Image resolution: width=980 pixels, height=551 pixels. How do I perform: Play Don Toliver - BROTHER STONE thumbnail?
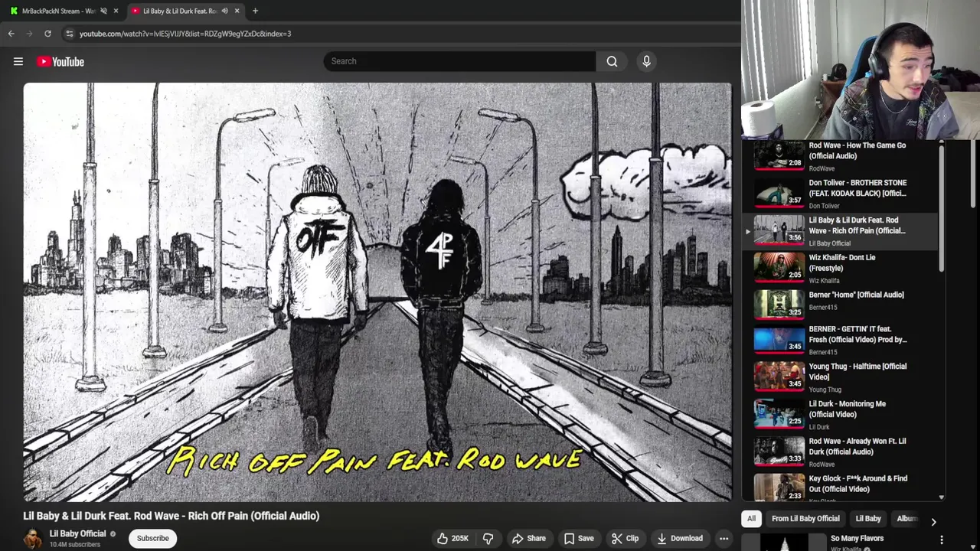pyautogui.click(x=779, y=194)
